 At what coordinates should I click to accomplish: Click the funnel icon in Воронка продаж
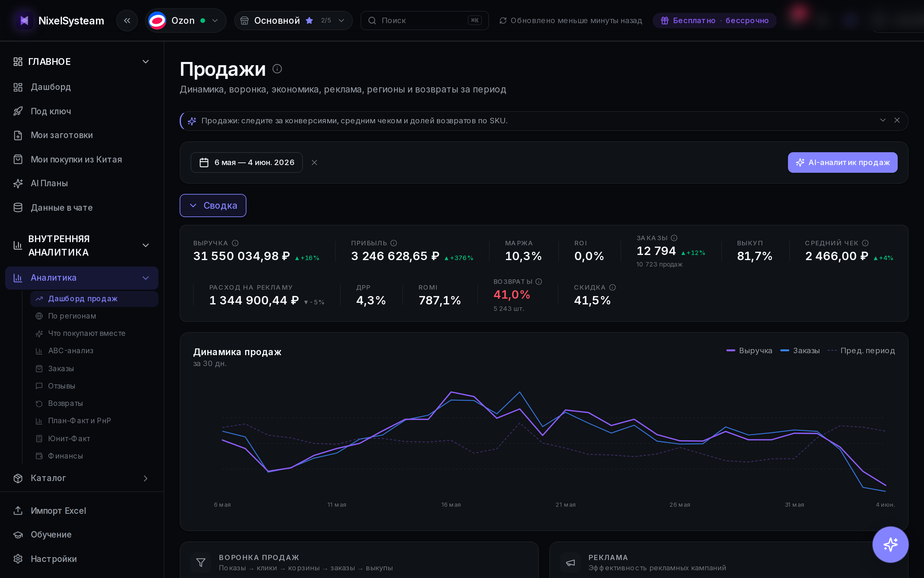[x=201, y=562]
